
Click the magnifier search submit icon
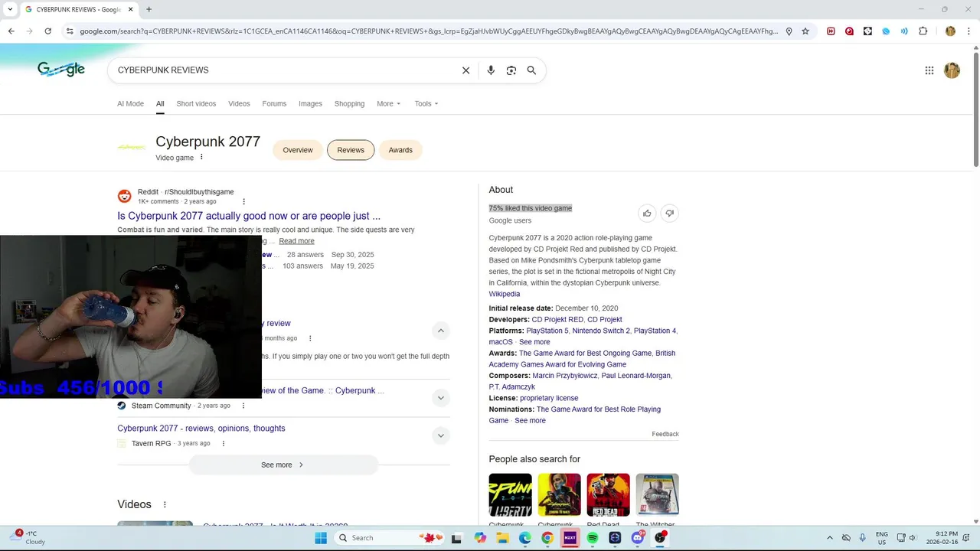[531, 70]
